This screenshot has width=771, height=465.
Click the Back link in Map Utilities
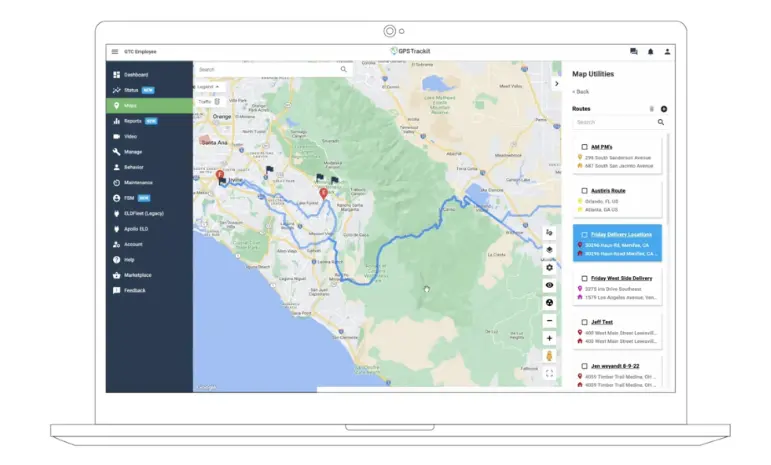click(581, 92)
